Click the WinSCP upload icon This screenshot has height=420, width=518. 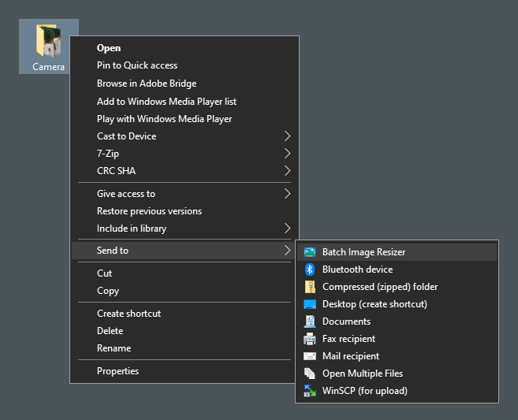[x=310, y=391]
